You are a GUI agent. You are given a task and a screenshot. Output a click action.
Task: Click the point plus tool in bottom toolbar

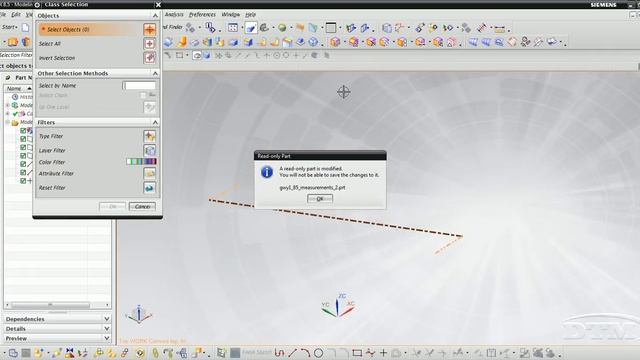pyautogui.click(x=383, y=353)
